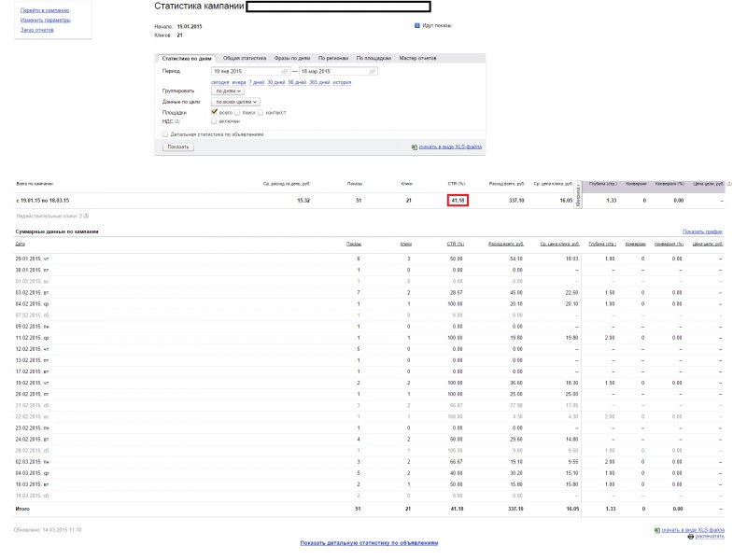
Task: Open calendar picker for end date 18 мар 2015
Action: (x=372, y=72)
